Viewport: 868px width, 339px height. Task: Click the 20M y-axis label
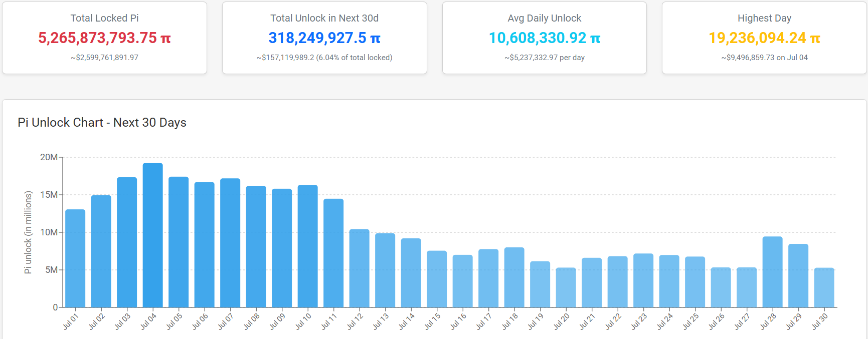49,157
